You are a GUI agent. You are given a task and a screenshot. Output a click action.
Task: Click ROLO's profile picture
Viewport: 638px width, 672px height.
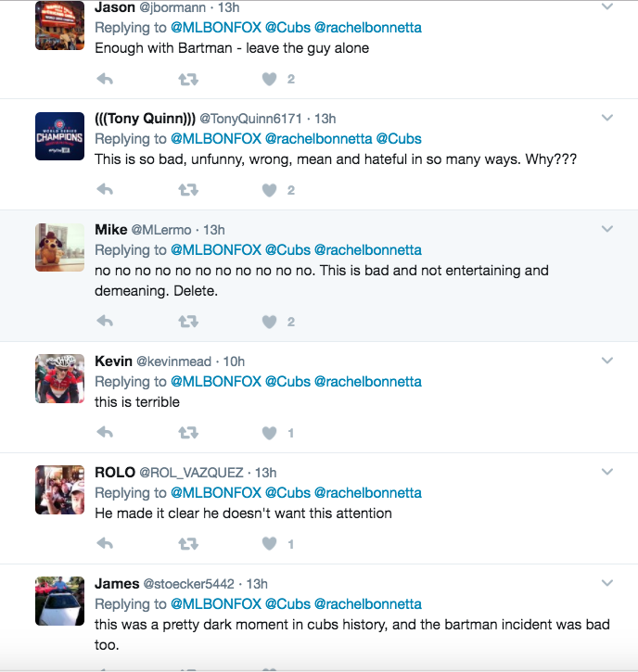[x=59, y=488]
